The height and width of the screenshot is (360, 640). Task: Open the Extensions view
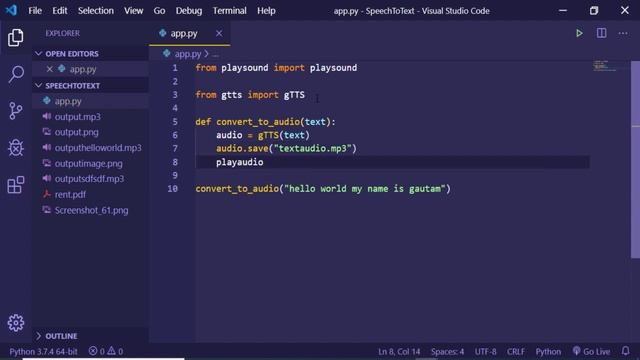pyautogui.click(x=16, y=184)
